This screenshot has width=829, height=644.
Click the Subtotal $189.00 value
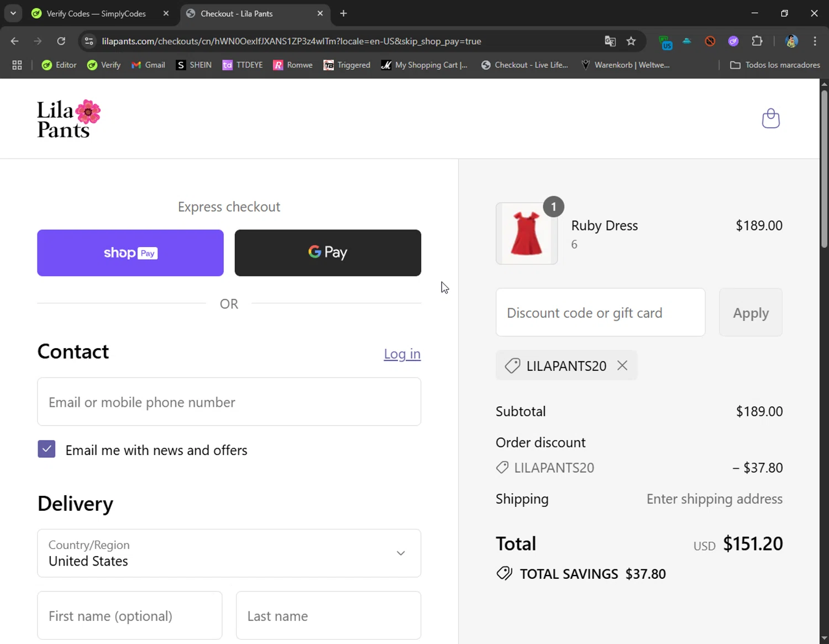click(x=759, y=411)
